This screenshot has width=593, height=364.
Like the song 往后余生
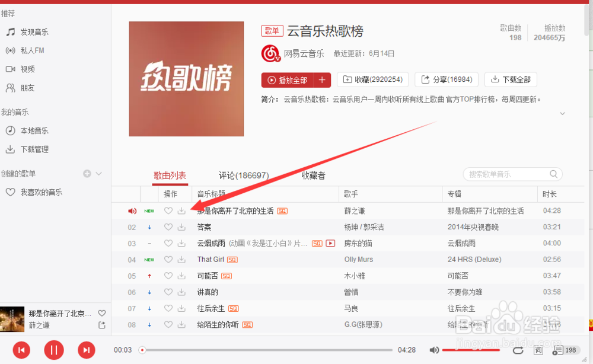168,308
